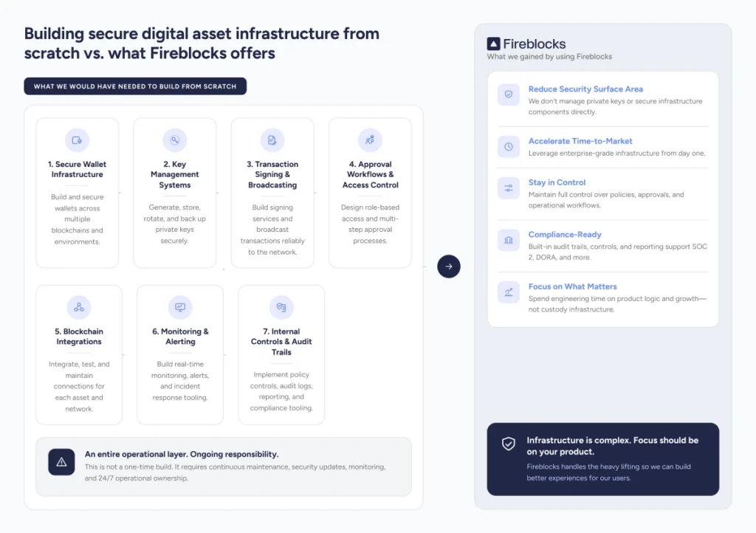Click 'What we gained by using Fireblocks' subtitle

(549, 56)
